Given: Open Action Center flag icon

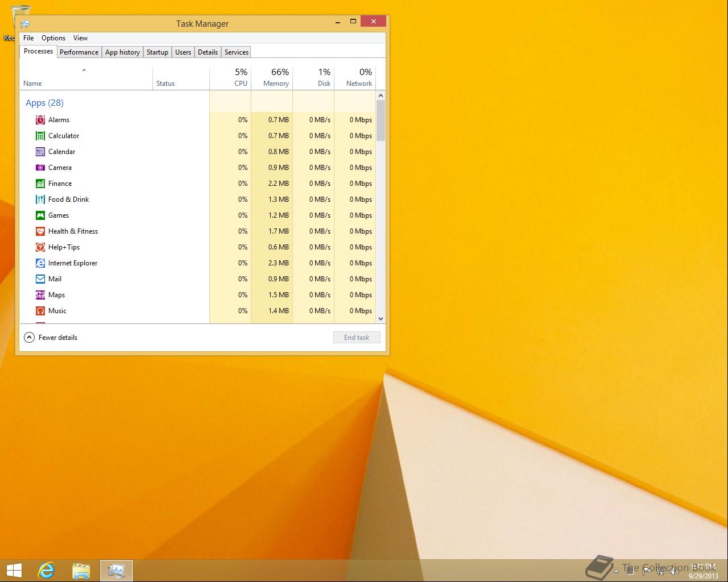Looking at the screenshot, I should (646, 571).
